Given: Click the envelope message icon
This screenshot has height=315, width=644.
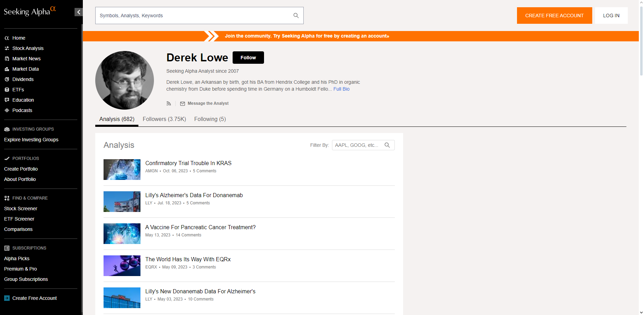Looking at the screenshot, I should point(183,104).
